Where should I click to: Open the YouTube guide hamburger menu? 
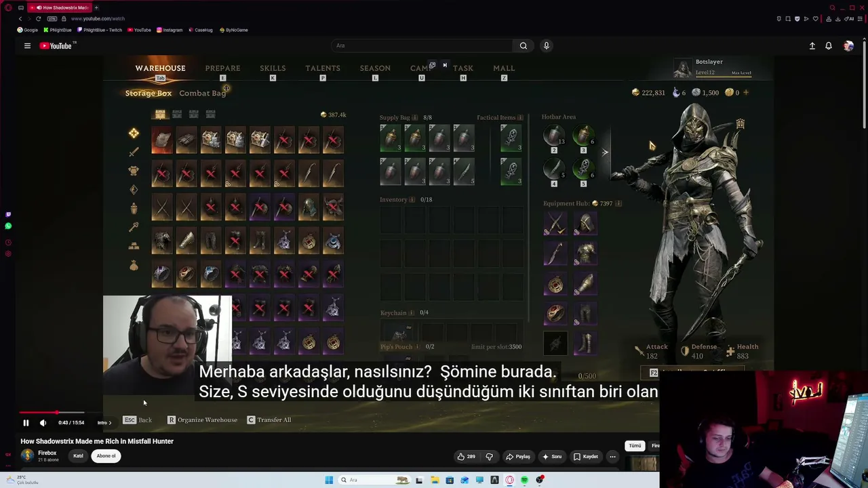click(x=27, y=45)
